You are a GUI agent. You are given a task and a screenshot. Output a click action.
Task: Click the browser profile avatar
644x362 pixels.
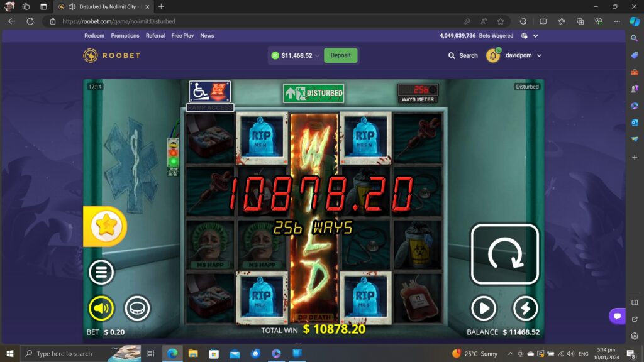[x=9, y=6]
